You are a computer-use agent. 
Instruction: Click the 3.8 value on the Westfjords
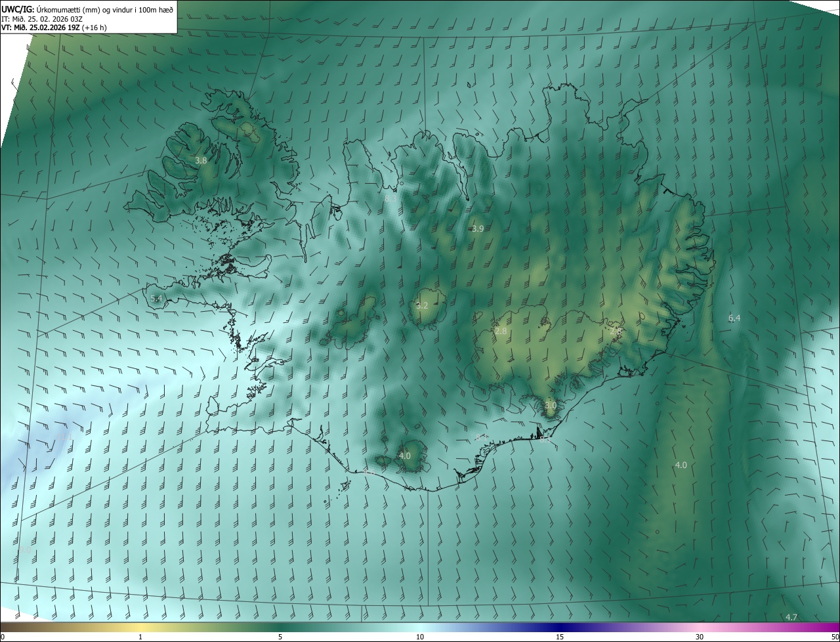(x=201, y=160)
